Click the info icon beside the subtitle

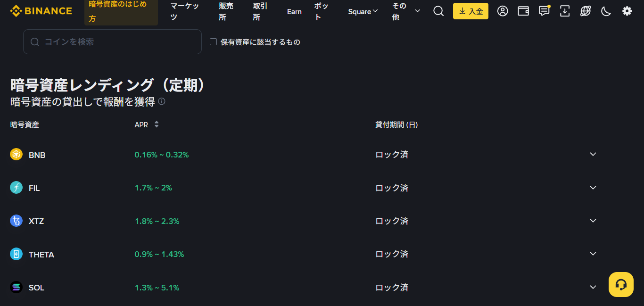162,101
